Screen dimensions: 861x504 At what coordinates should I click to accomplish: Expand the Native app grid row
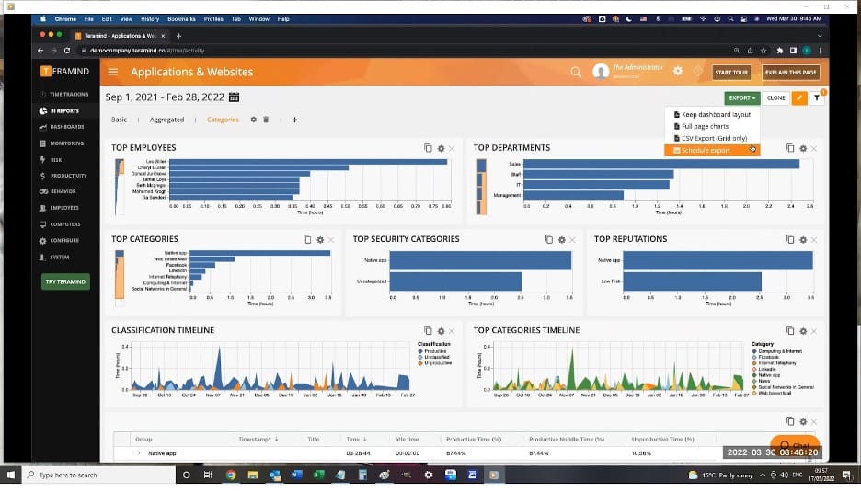[139, 452]
